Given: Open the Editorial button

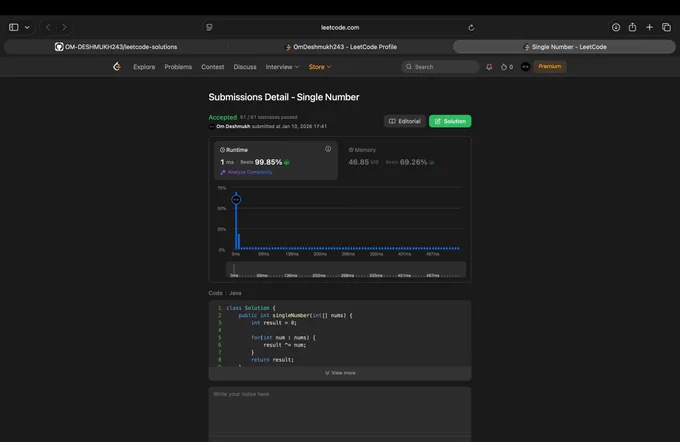Looking at the screenshot, I should click(x=404, y=121).
